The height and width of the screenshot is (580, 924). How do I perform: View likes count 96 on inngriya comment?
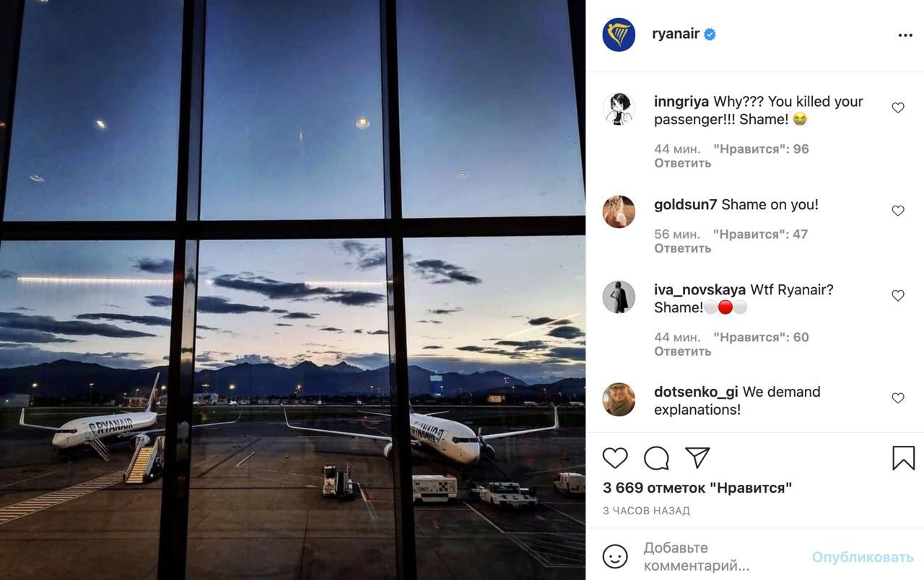click(761, 149)
